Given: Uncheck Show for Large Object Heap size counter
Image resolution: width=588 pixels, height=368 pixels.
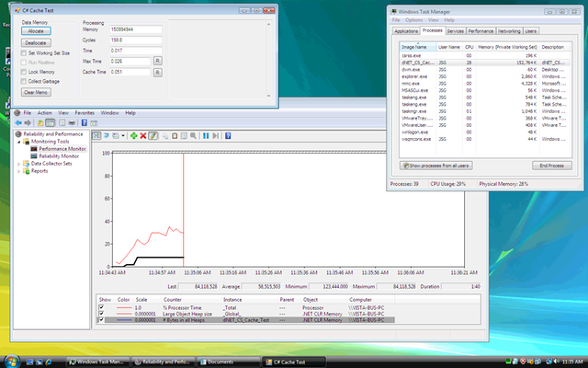Looking at the screenshot, I should [x=101, y=314].
